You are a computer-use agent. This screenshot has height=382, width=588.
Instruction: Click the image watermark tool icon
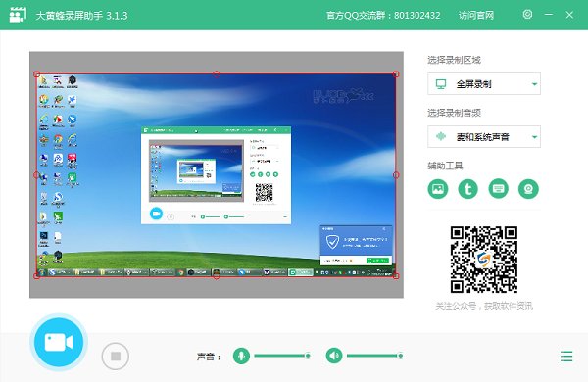coord(438,189)
